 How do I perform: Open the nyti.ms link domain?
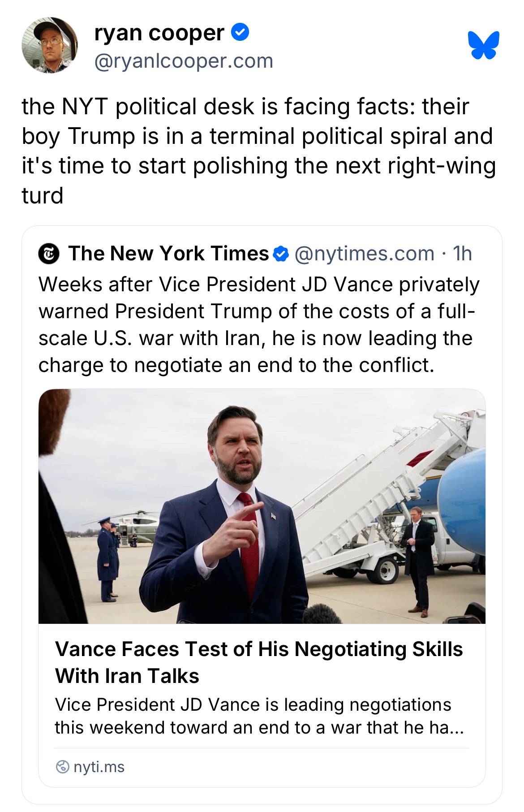(99, 767)
